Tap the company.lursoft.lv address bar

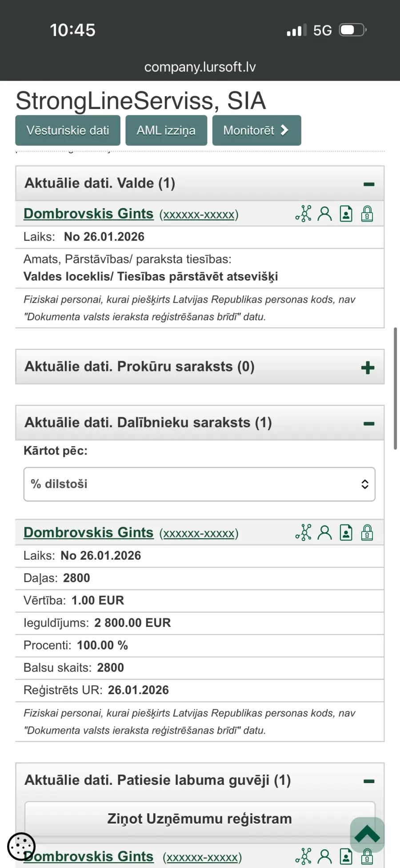(x=200, y=67)
